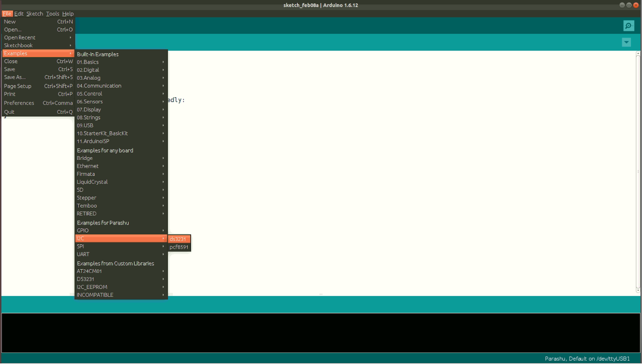
Task: Select Print from the File menu
Action: [x=38, y=94]
